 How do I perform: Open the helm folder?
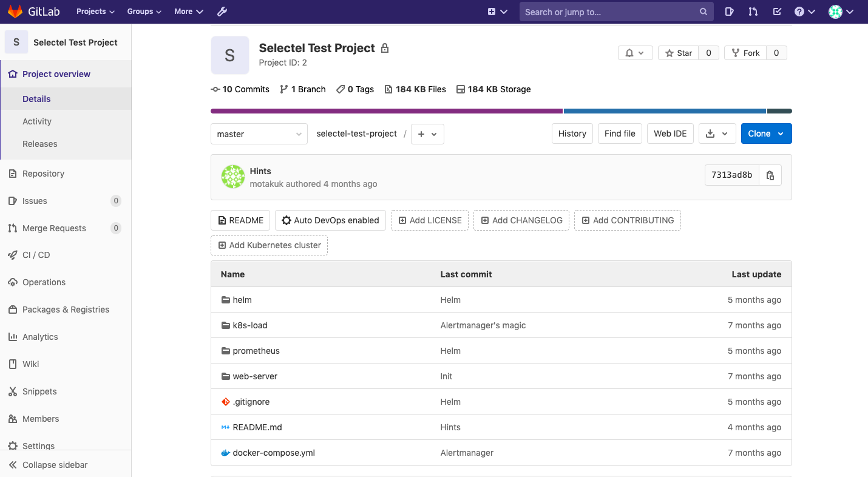(242, 299)
